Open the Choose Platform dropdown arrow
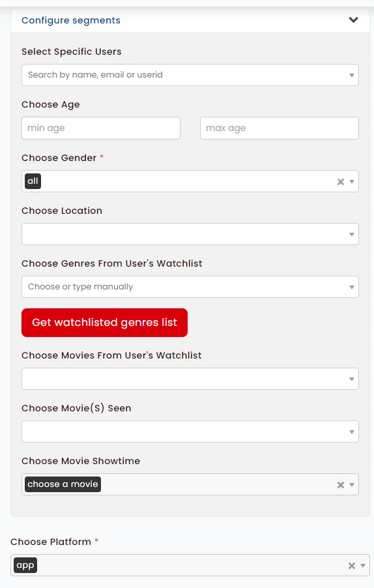 pyautogui.click(x=363, y=566)
